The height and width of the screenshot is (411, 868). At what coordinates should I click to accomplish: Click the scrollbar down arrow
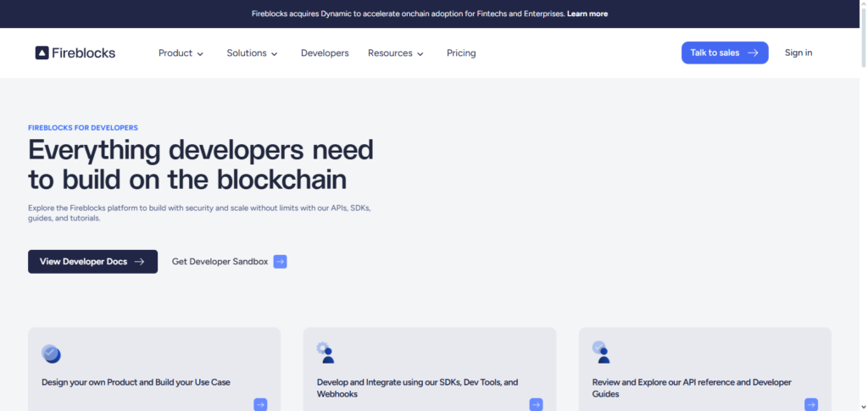(864, 407)
